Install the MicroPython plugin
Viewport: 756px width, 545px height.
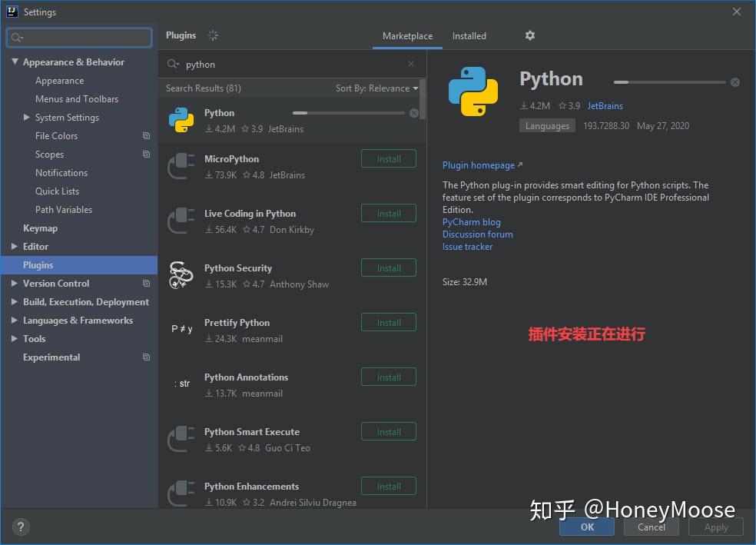(388, 158)
